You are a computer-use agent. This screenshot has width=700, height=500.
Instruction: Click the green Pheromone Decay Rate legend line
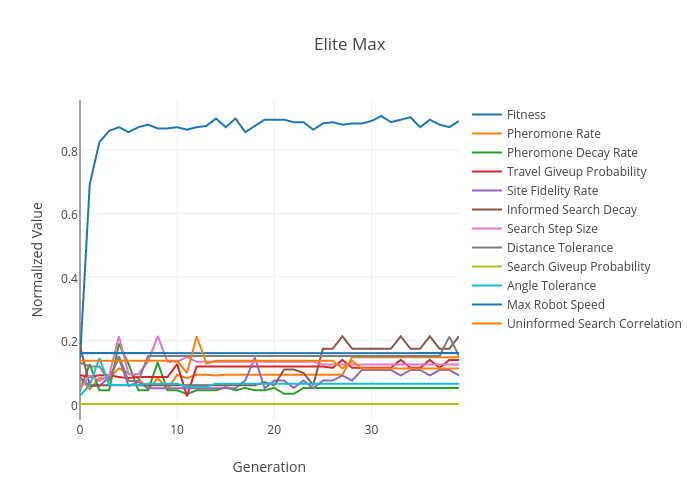coord(487,153)
